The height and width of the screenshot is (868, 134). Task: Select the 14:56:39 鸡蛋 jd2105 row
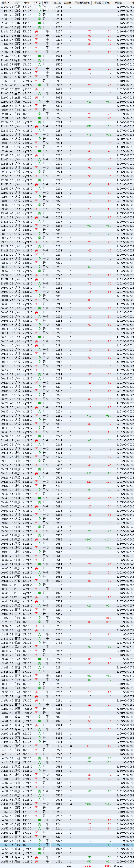click(67, 849)
